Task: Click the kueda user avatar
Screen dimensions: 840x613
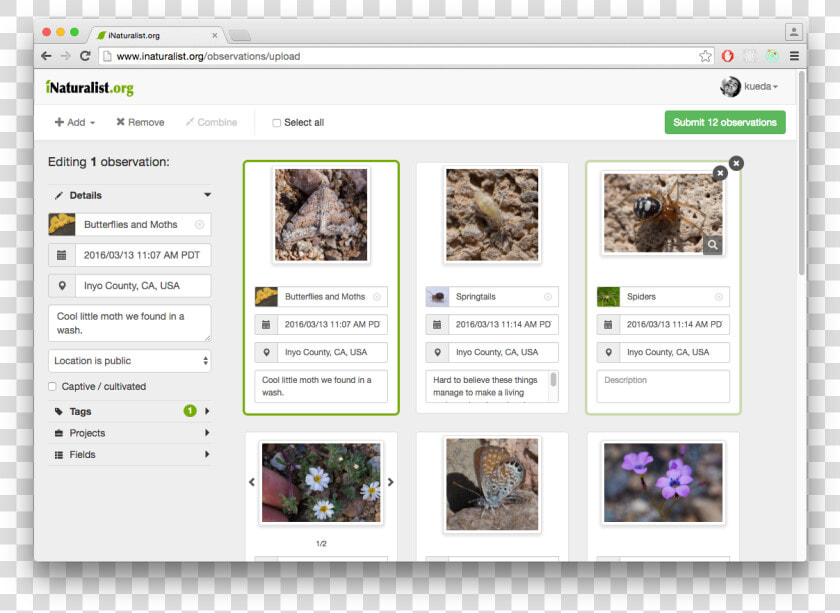Action: (730, 86)
